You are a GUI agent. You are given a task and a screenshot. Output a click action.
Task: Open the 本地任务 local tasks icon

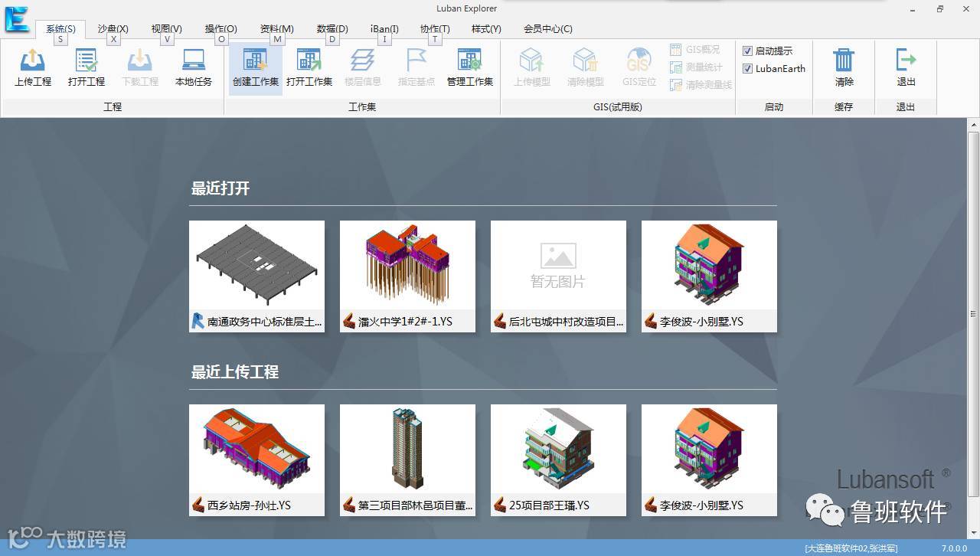point(194,67)
